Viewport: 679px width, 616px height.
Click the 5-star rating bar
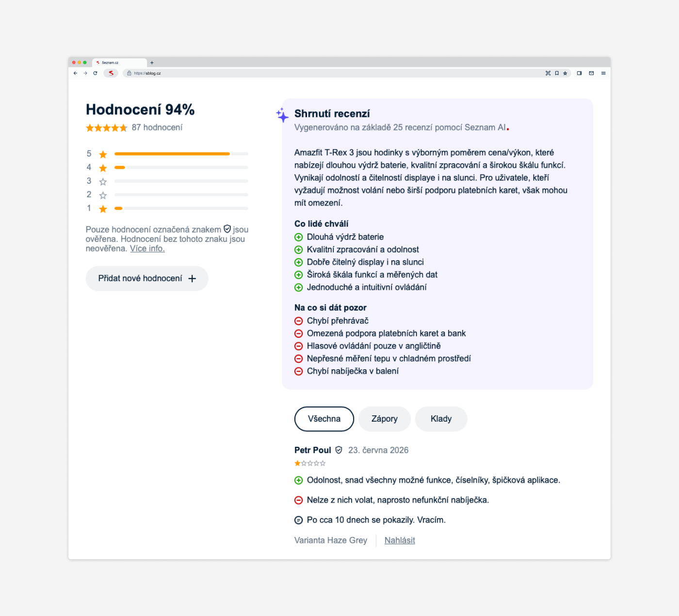(181, 154)
